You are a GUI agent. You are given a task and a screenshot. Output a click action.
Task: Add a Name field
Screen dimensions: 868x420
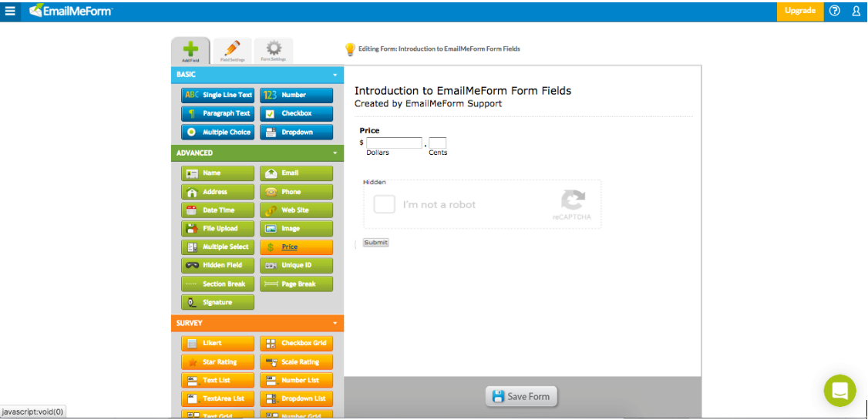pos(217,173)
